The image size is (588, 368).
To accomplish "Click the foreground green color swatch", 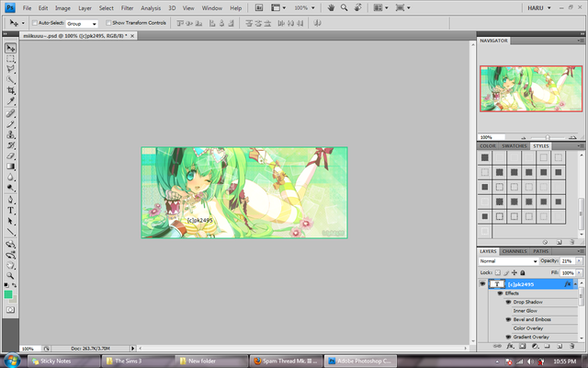I will click(8, 294).
